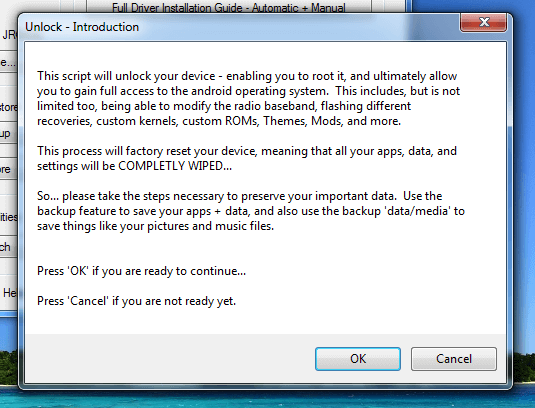The width and height of the screenshot is (535, 408).
Task: Click the "Press 'OK' if you are ready" line
Action: [141, 271]
